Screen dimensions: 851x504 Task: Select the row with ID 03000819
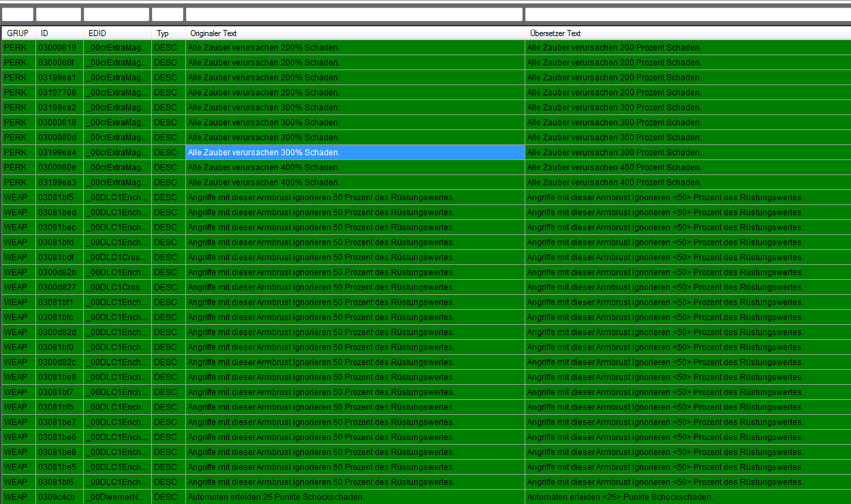coord(57,48)
